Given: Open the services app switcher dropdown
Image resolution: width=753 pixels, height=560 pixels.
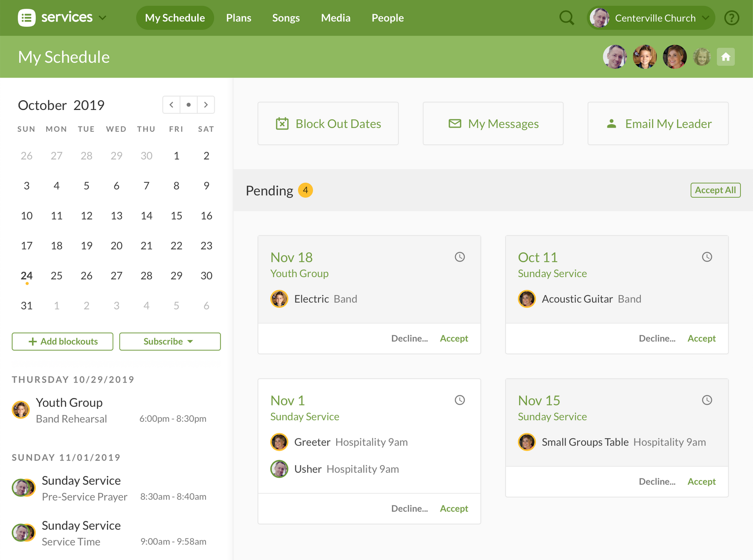Looking at the screenshot, I should tap(102, 18).
